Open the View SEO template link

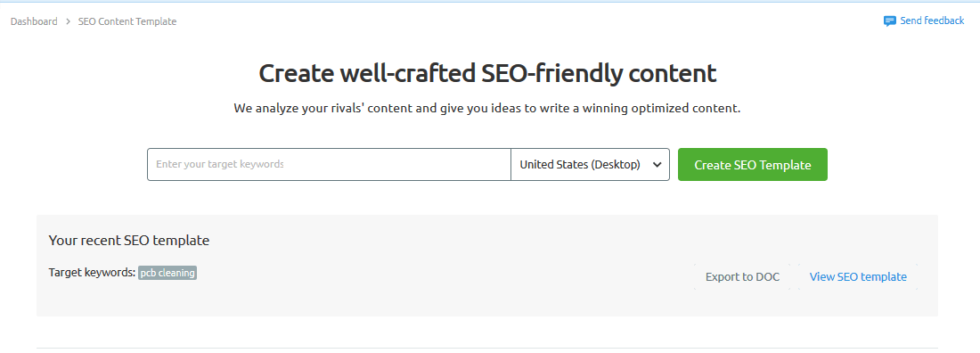point(858,276)
